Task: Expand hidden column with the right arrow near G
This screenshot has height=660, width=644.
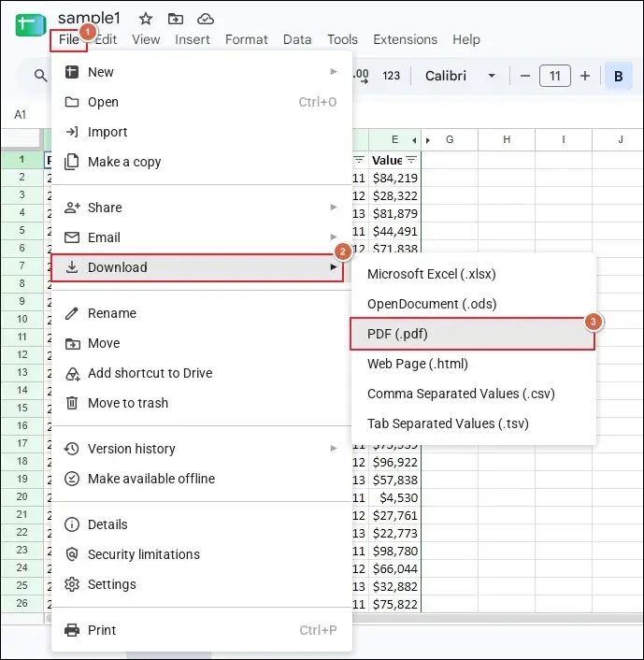Action: point(428,140)
